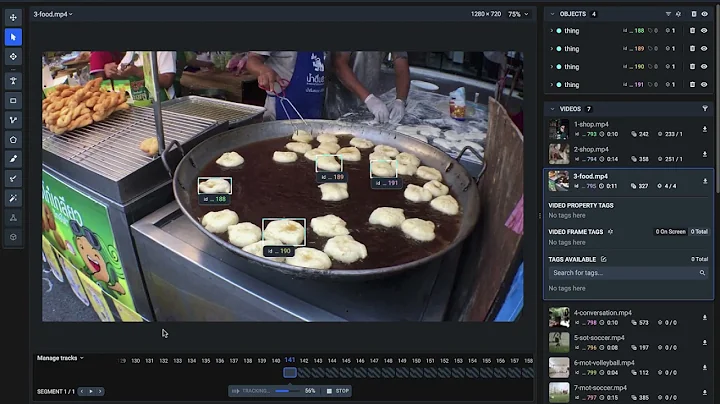
Task: Click video frame tags settings icon
Action: [611, 232]
